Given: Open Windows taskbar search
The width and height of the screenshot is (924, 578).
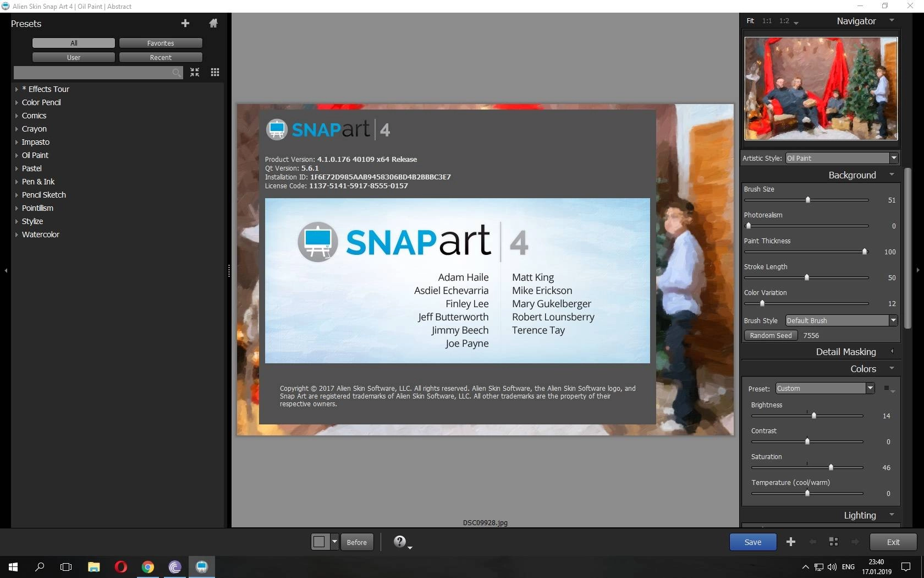Looking at the screenshot, I should [40, 566].
